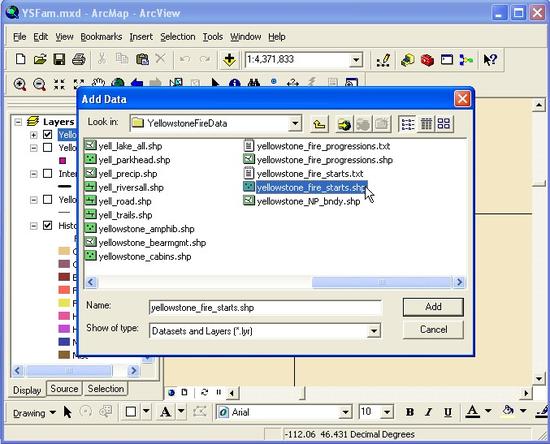Open the Tools menu
The height and width of the screenshot is (444, 550).
213,37
